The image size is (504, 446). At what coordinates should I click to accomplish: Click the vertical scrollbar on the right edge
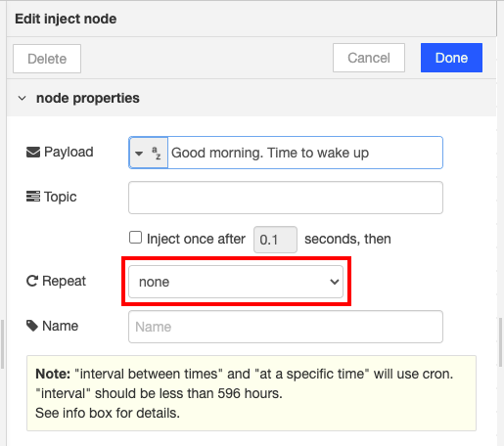pyautogui.click(x=501, y=342)
